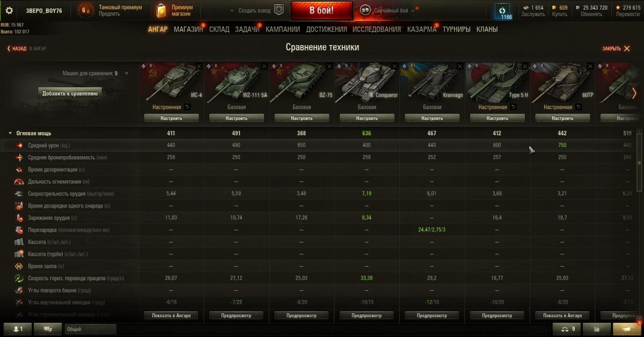Open the КАЗАРМА tab
Image resolution: width=644 pixels, height=337 pixels.
coord(422,30)
